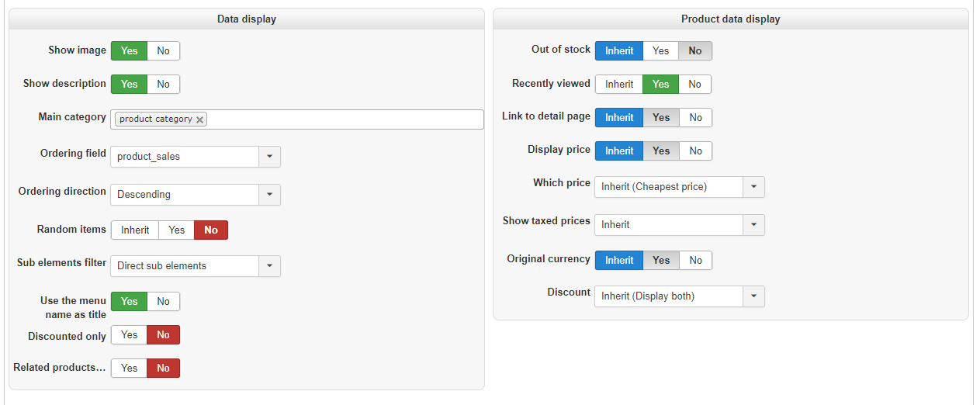Set Display price to No
The image size is (980, 405).
pyautogui.click(x=695, y=151)
